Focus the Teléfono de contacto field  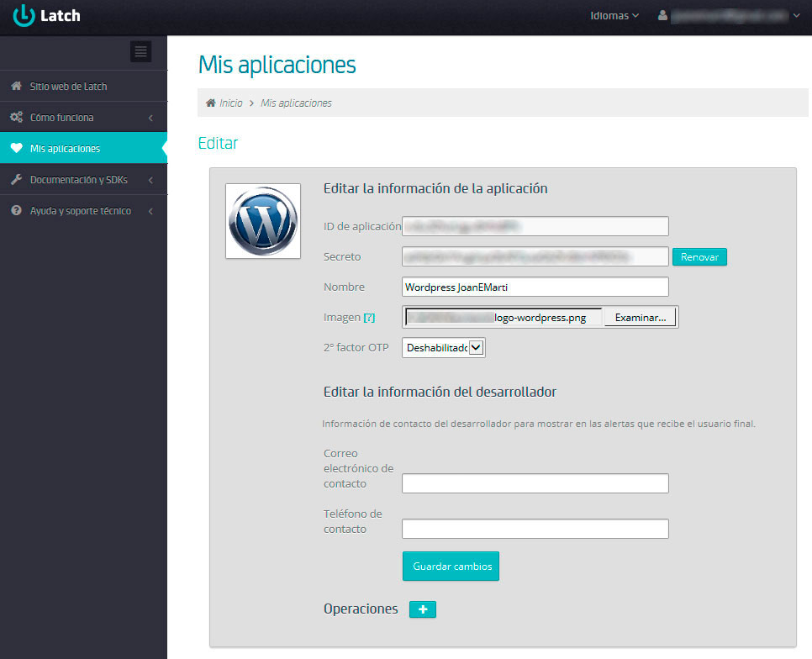[x=535, y=529]
